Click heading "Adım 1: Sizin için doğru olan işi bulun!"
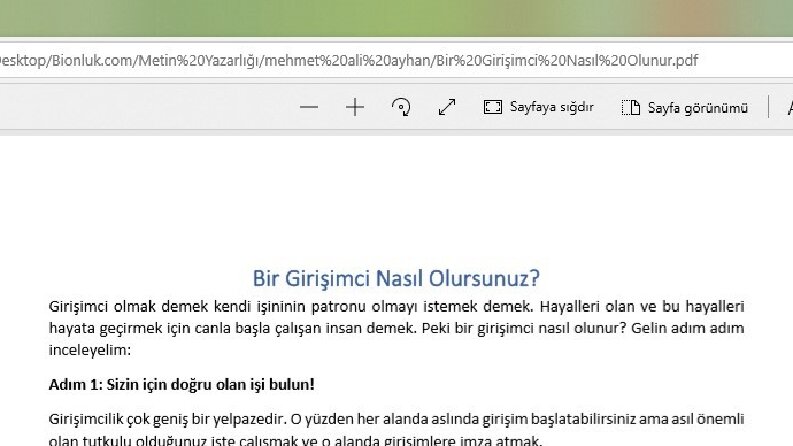 pyautogui.click(x=182, y=385)
